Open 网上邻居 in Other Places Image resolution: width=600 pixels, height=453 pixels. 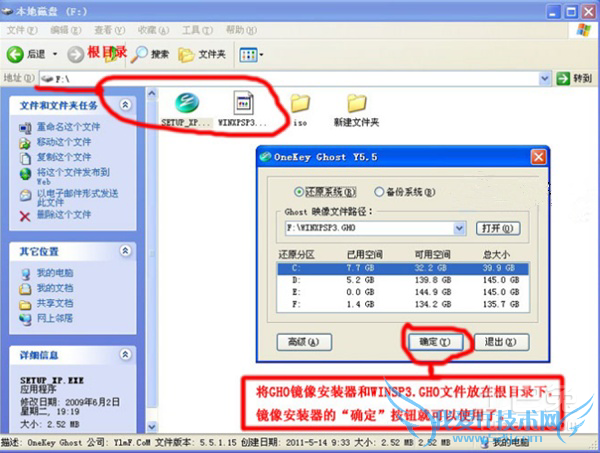click(x=55, y=318)
